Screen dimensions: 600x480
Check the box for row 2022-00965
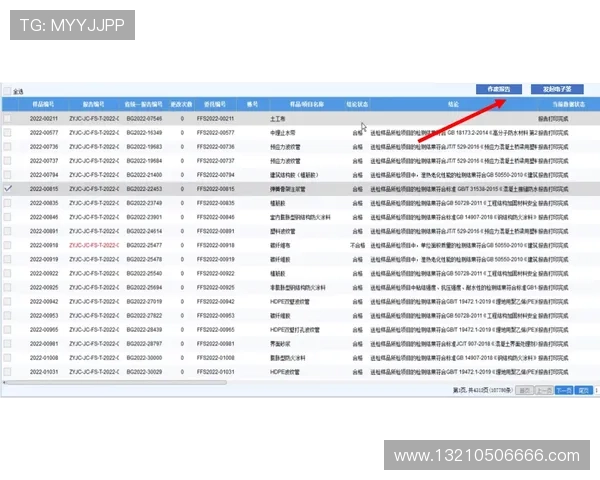coord(7,330)
